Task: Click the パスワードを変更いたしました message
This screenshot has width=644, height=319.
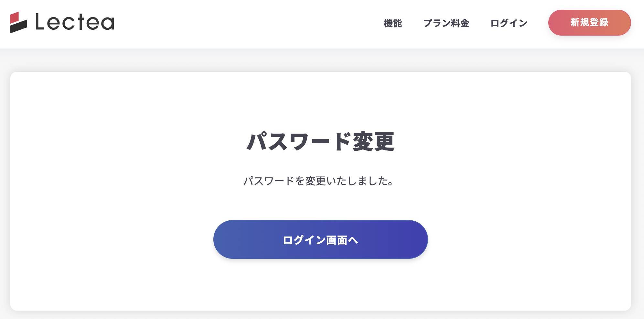Action: coord(318,181)
